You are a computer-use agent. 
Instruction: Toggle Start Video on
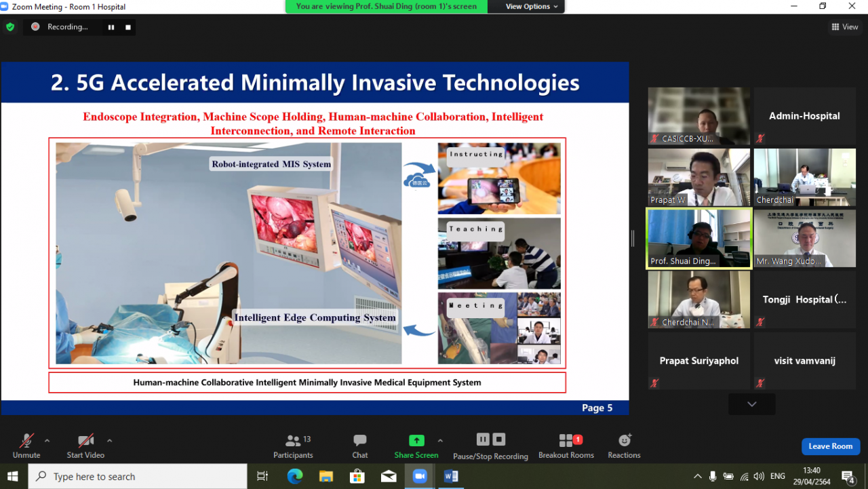(x=85, y=446)
